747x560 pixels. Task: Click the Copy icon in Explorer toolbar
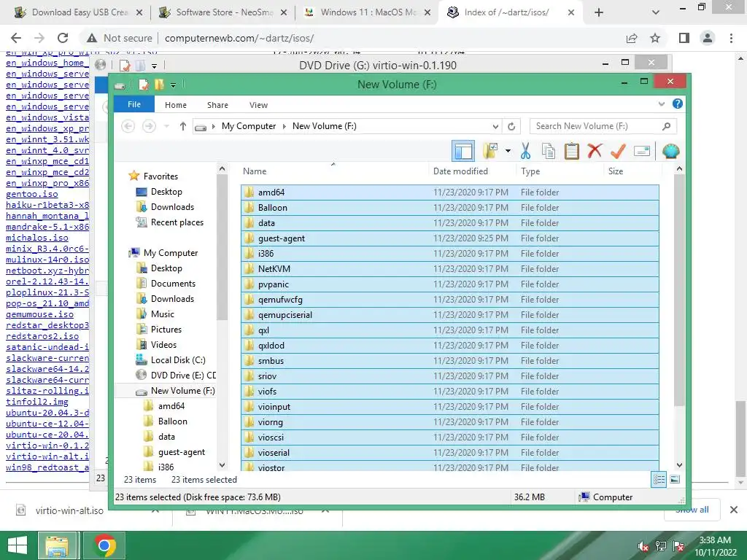click(x=549, y=152)
